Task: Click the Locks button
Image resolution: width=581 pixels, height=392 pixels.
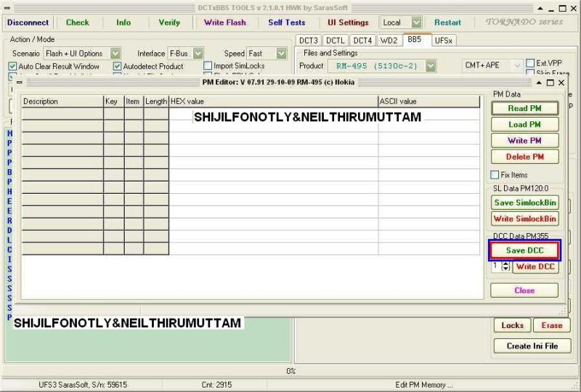Action: (513, 325)
